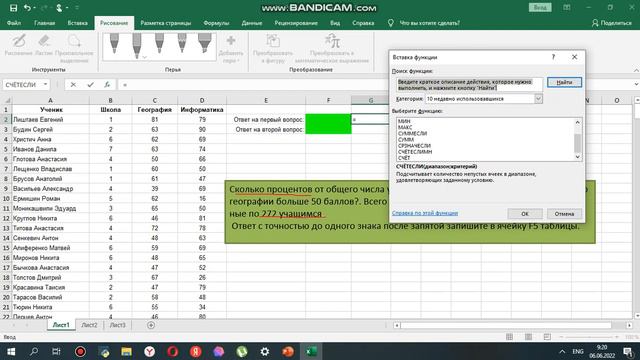
Task: Click Отмена in the Вставка функции dialog
Action: 564,213
